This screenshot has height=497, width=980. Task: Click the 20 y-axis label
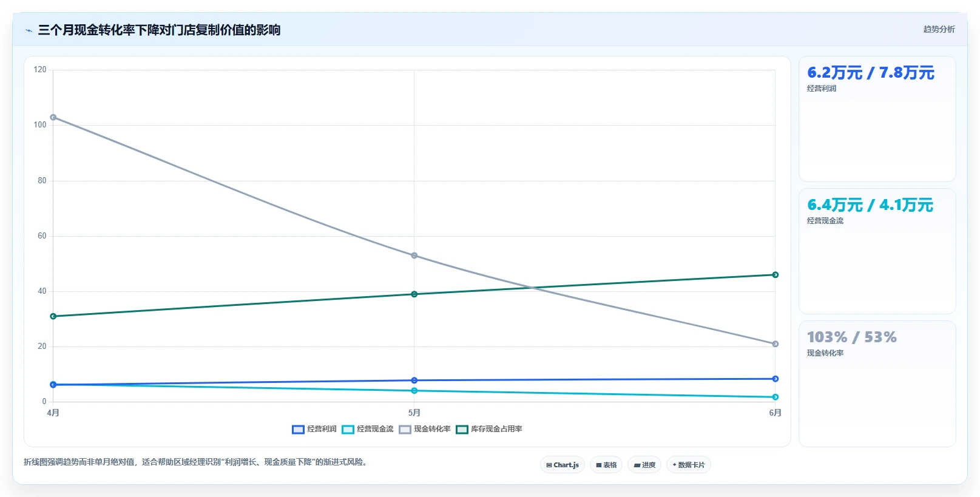click(42, 347)
